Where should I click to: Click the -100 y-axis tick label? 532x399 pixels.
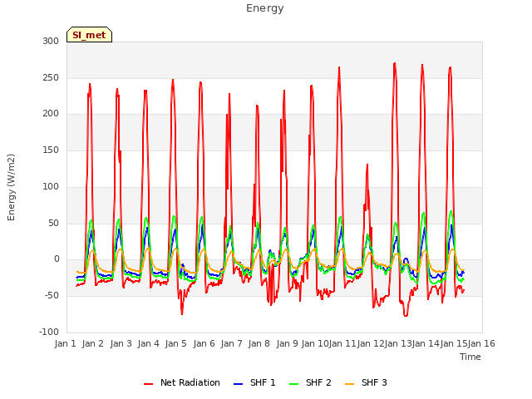[49, 332]
